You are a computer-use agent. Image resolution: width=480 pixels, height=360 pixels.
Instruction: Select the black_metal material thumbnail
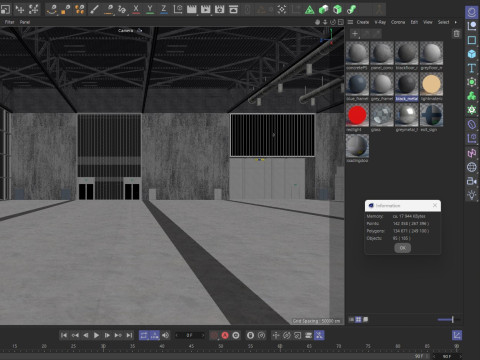click(x=407, y=84)
